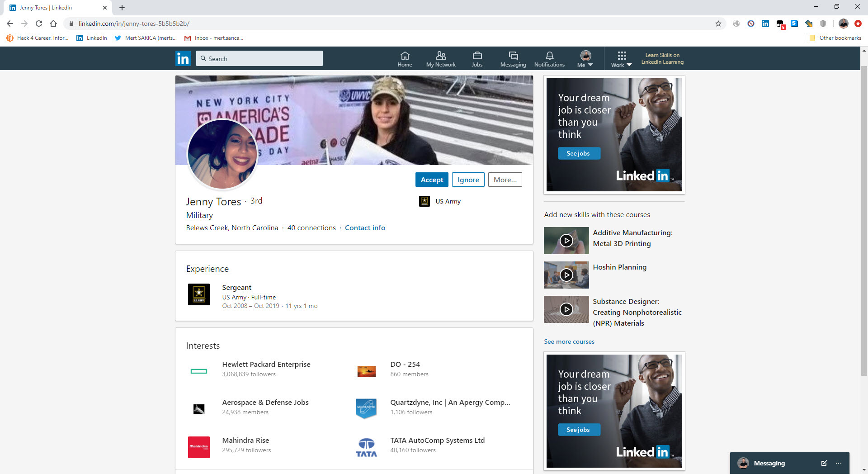This screenshot has height=474, width=868.
Task: Expand the Me profile dropdown
Action: [x=585, y=59]
